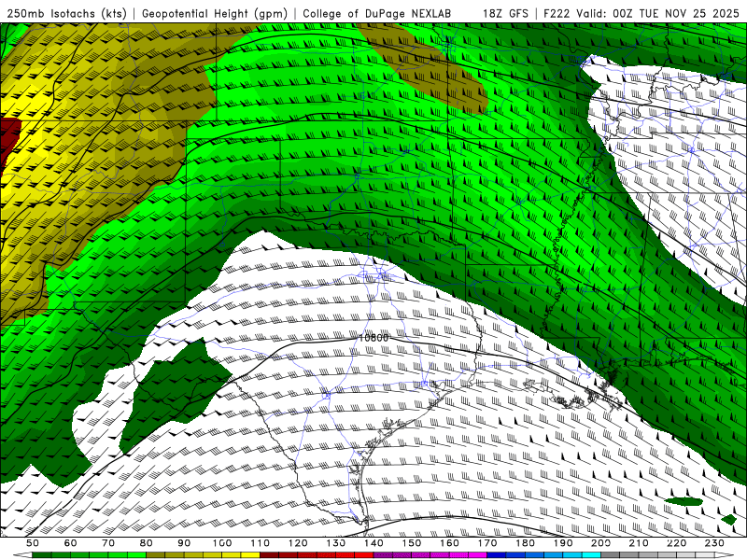This screenshot has width=747, height=560.
Task: Click the '00Z TUE NOV 25 2025' valid time
Action: (675, 13)
